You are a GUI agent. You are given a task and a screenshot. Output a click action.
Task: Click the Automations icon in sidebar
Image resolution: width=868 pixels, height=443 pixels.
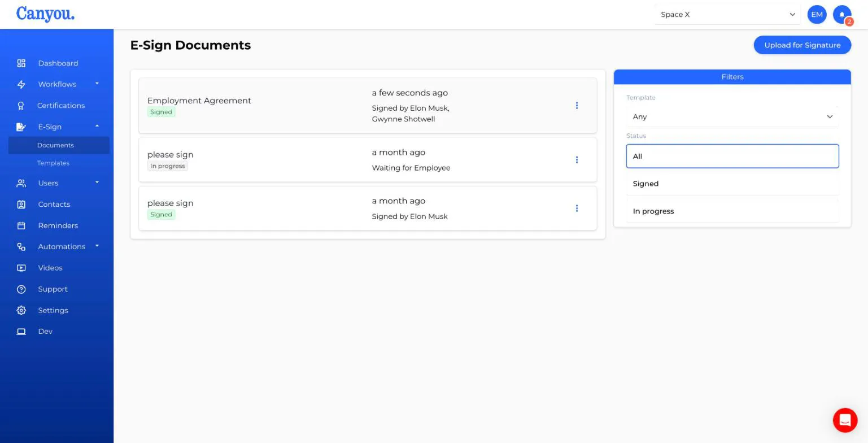(21, 247)
